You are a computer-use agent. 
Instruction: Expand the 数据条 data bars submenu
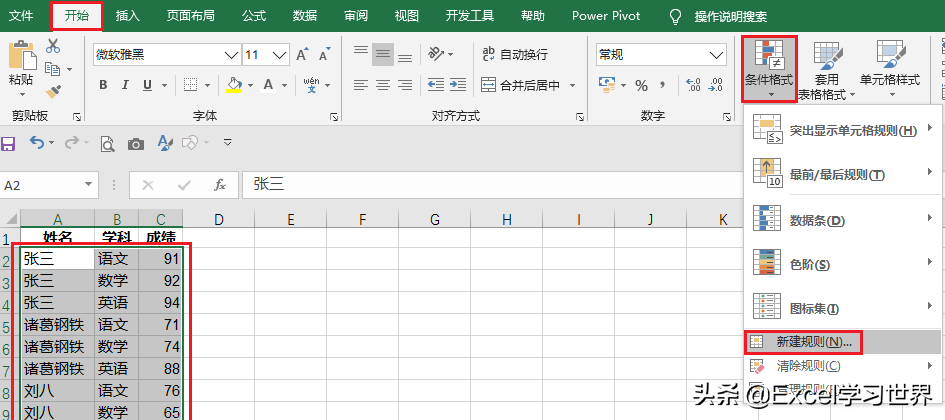(x=843, y=221)
